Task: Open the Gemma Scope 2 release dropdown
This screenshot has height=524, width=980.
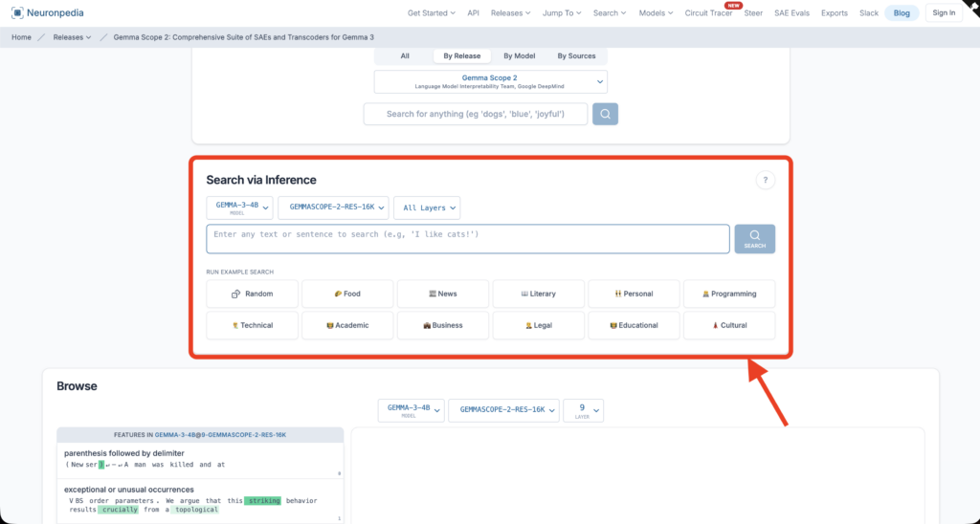Action: [490, 81]
